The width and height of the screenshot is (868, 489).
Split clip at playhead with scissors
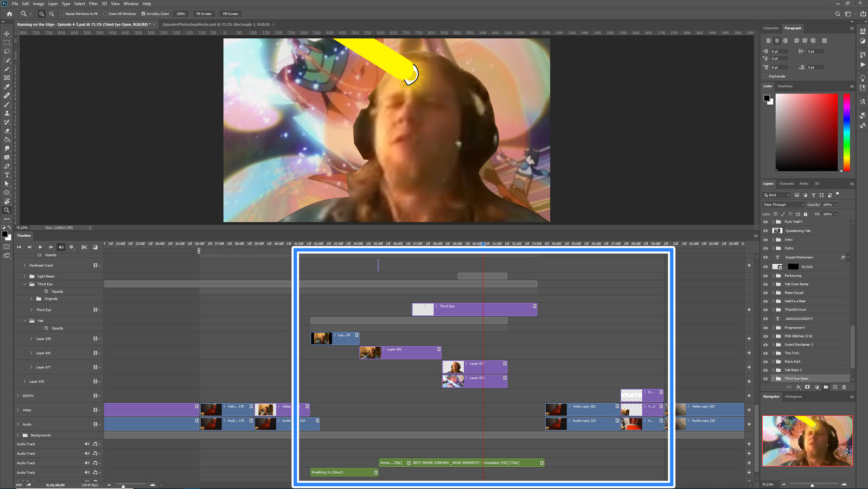84,247
